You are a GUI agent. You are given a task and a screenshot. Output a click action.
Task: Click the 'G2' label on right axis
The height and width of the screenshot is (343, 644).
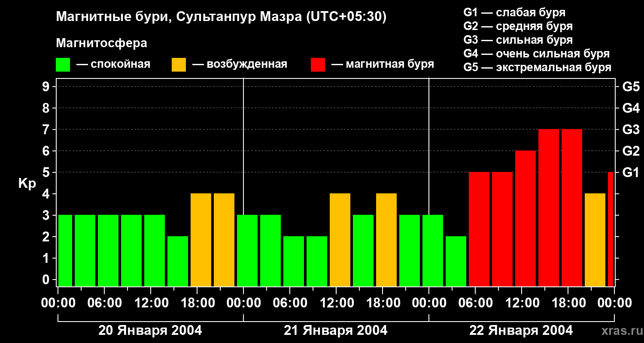631,151
